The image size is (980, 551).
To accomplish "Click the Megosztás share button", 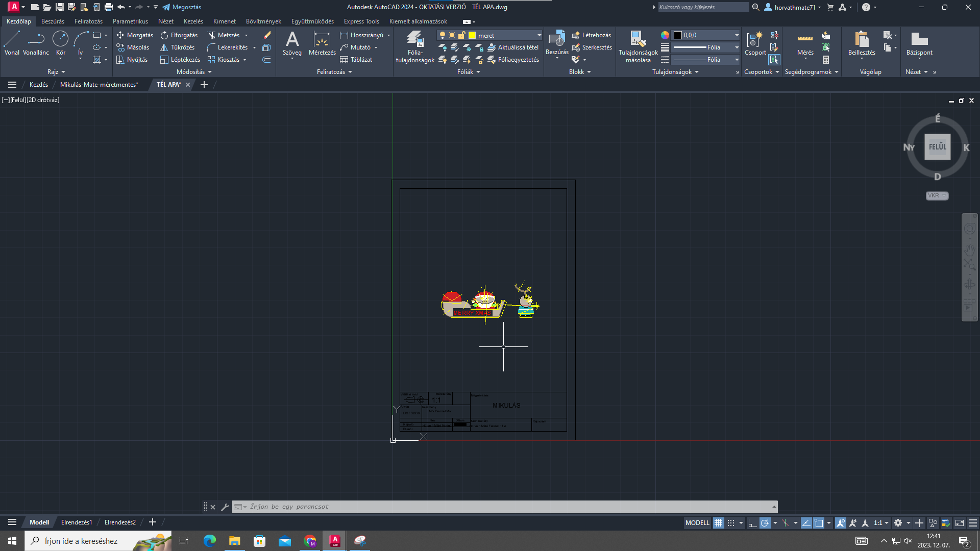I will pyautogui.click(x=182, y=7).
